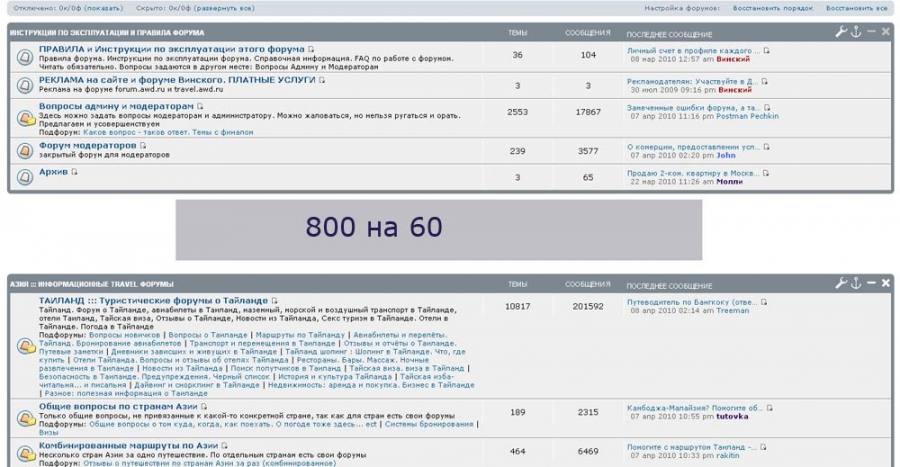Screen dimensions: 900x467
Task: Go to last post icon after Замеченные ошибки форума
Action: (767, 108)
